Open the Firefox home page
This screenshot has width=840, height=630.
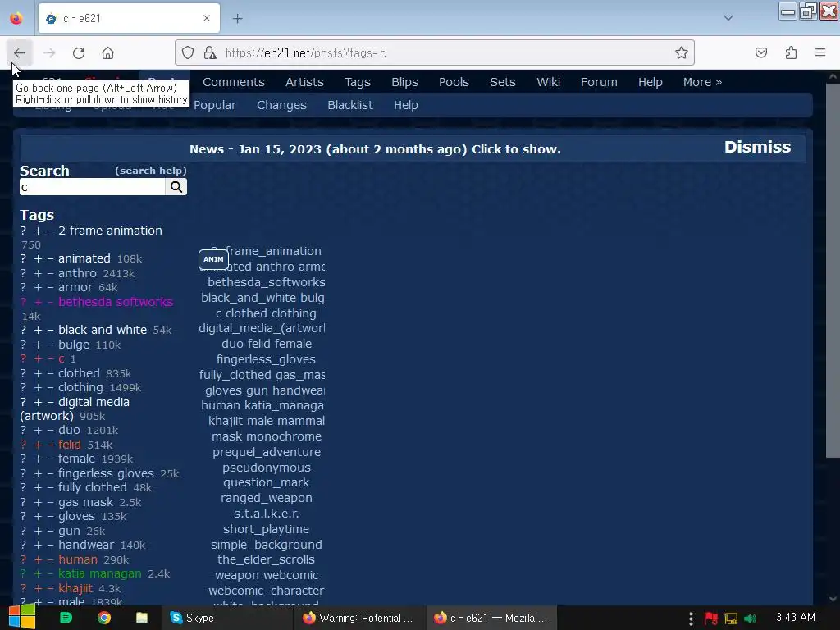(x=107, y=53)
